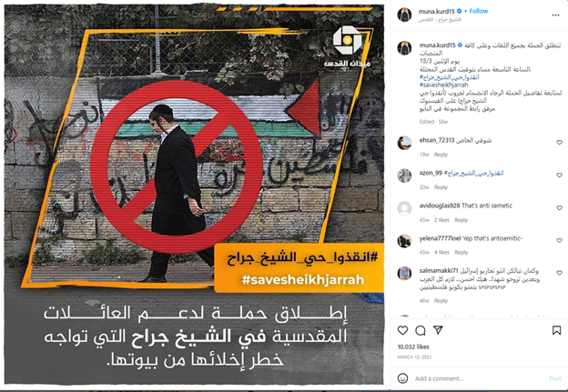Like avidouglas928's comment

[559, 207]
